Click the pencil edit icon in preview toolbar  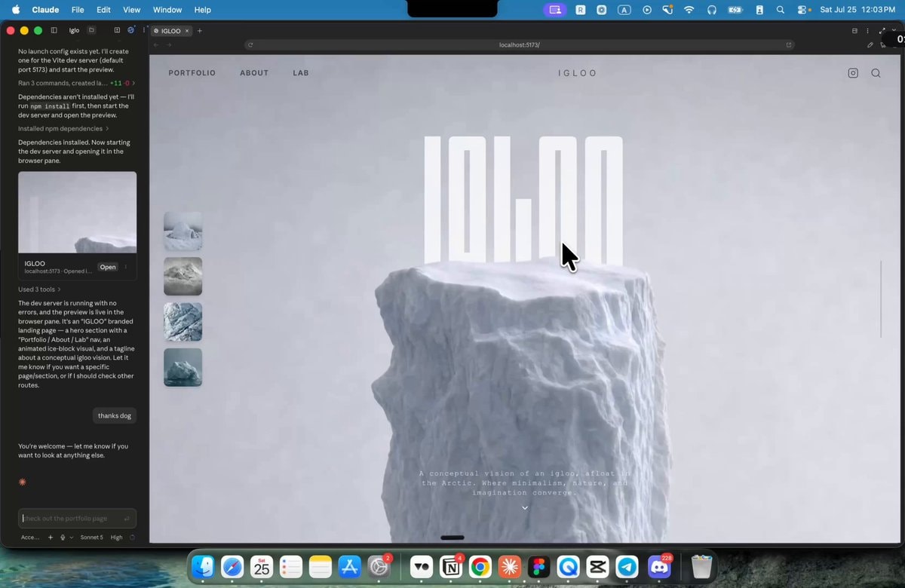[x=870, y=45]
